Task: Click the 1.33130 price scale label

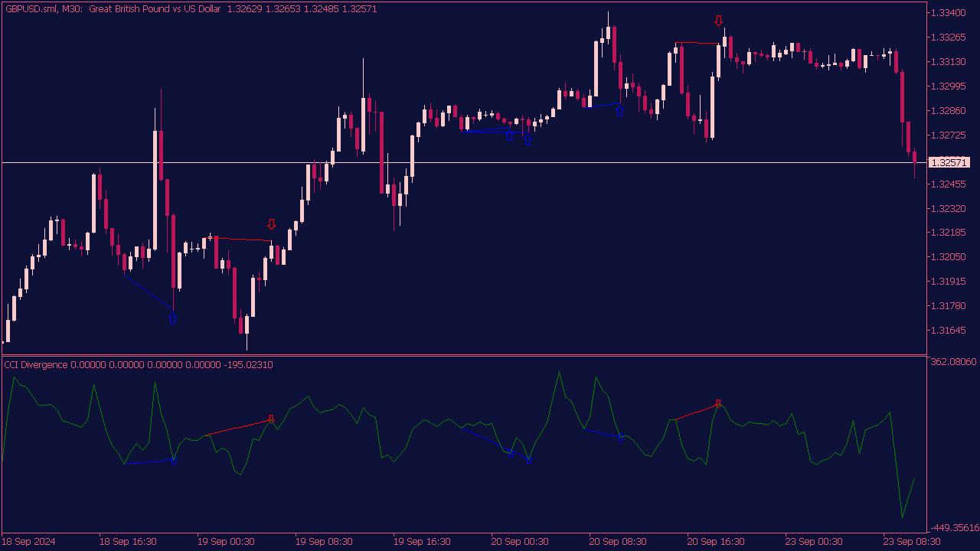Action: point(949,61)
